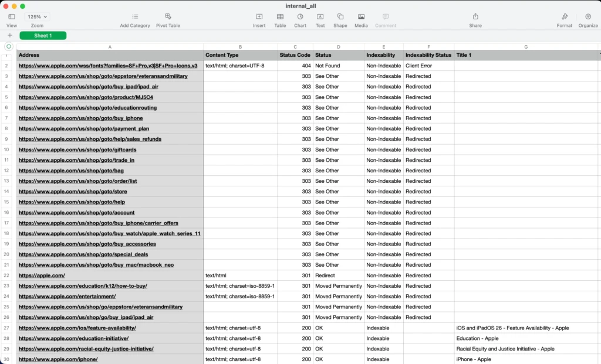Open the goto/buy_iphone link
This screenshot has width=601, height=364.
coord(81,118)
